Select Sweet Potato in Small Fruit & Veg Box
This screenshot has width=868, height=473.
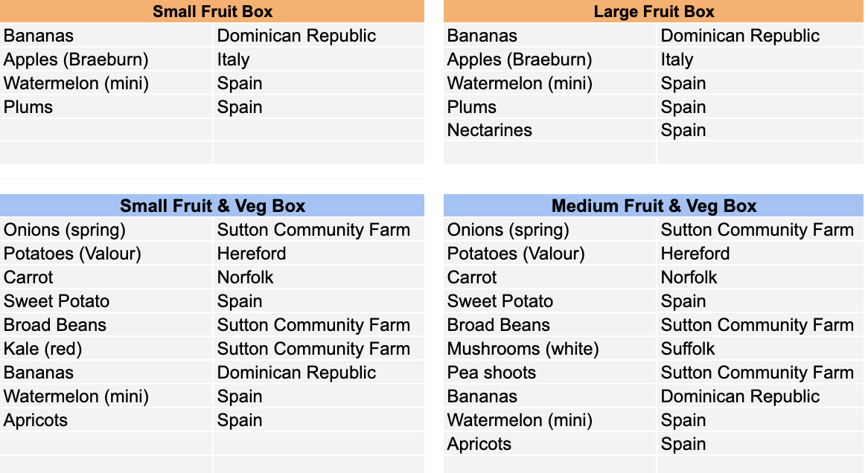pos(106,301)
